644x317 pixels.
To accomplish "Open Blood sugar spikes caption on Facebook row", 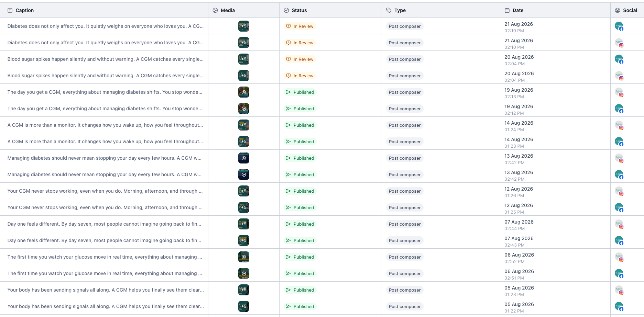I will pyautogui.click(x=106, y=59).
